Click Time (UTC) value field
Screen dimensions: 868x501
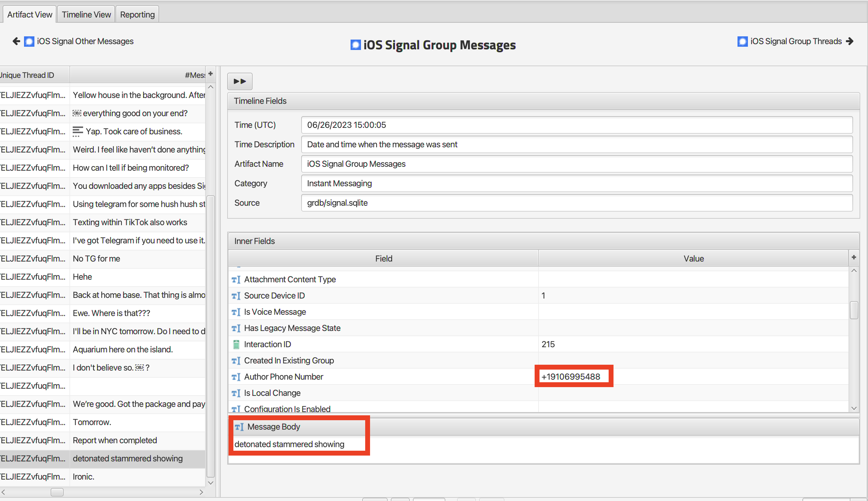577,125
